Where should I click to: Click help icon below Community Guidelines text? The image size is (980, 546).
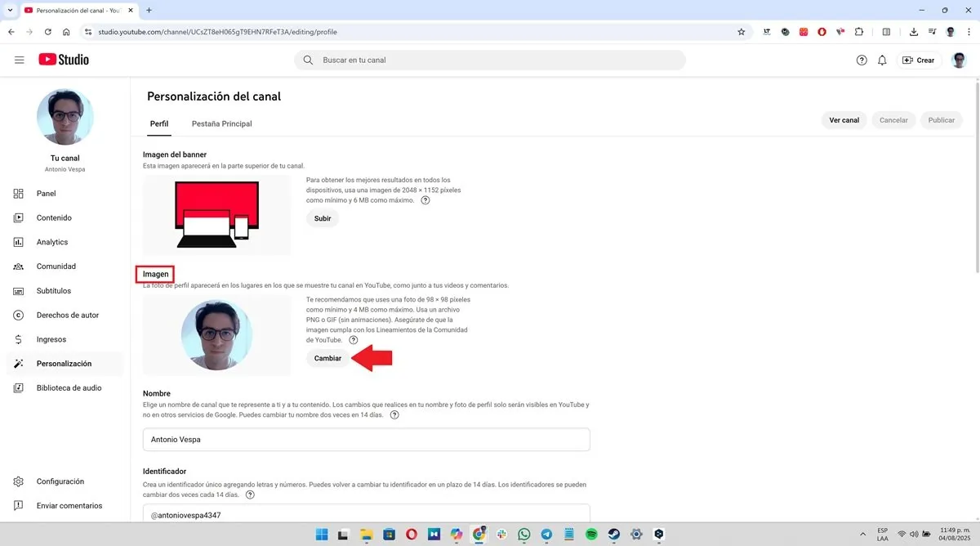pos(354,340)
